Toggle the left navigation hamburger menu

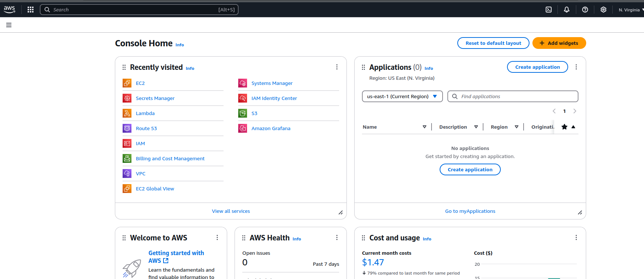(9, 25)
